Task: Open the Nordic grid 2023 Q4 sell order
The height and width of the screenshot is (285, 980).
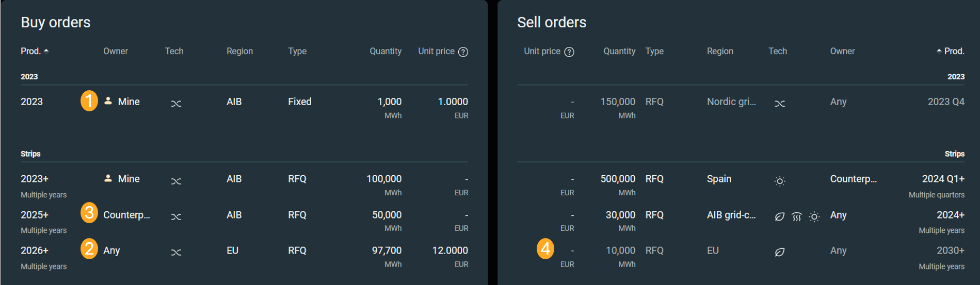Action: point(741,107)
